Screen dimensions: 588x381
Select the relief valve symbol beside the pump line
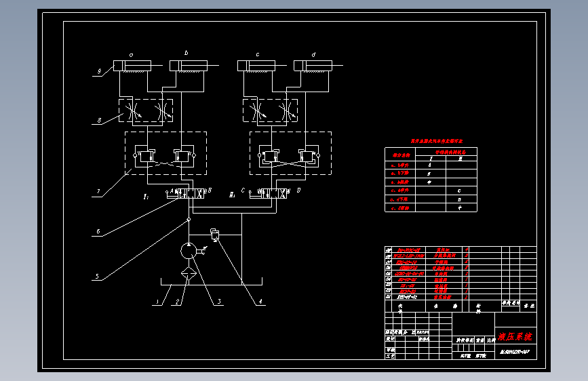pos(215,235)
